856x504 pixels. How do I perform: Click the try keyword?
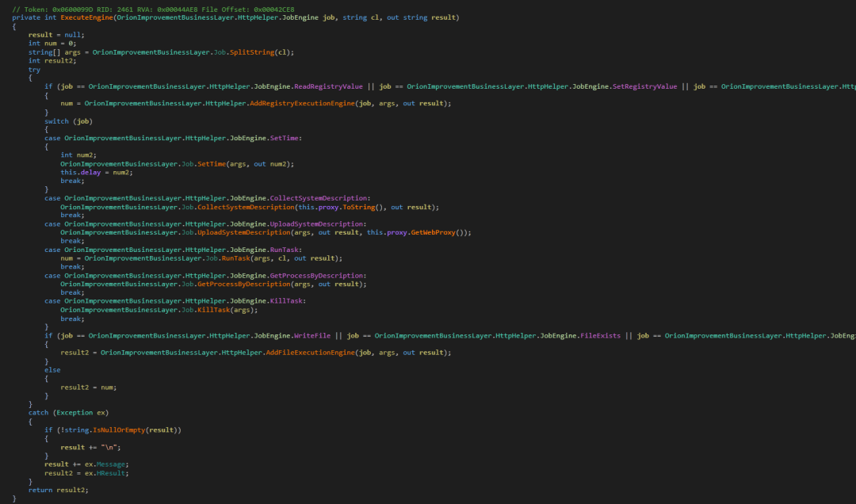34,70
